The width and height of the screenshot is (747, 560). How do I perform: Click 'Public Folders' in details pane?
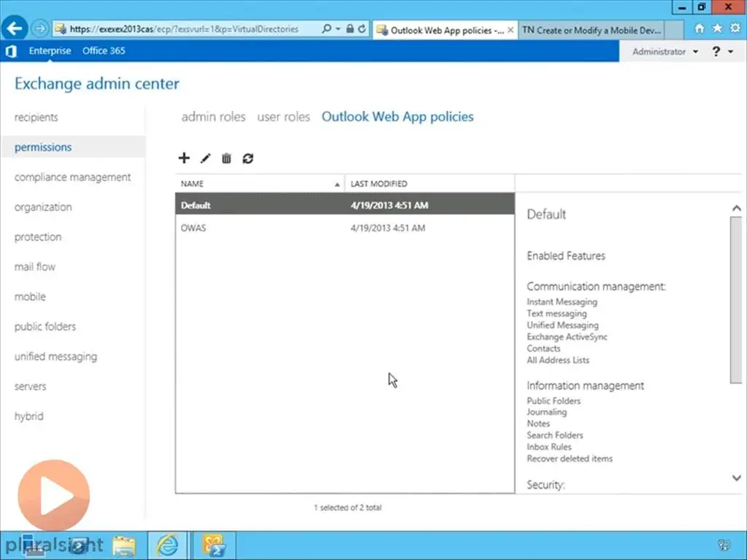pos(554,401)
